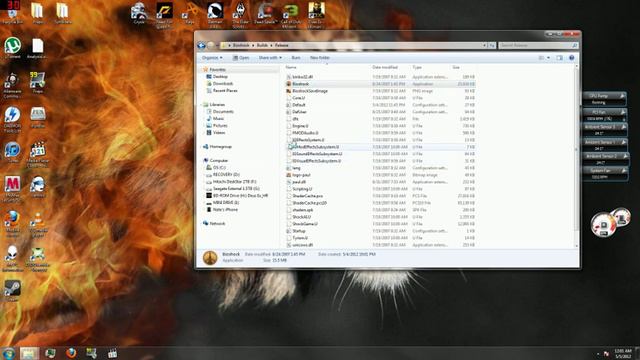Select the Default configuration file
Screen dimensions: 640x360
pyautogui.click(x=380, y=105)
